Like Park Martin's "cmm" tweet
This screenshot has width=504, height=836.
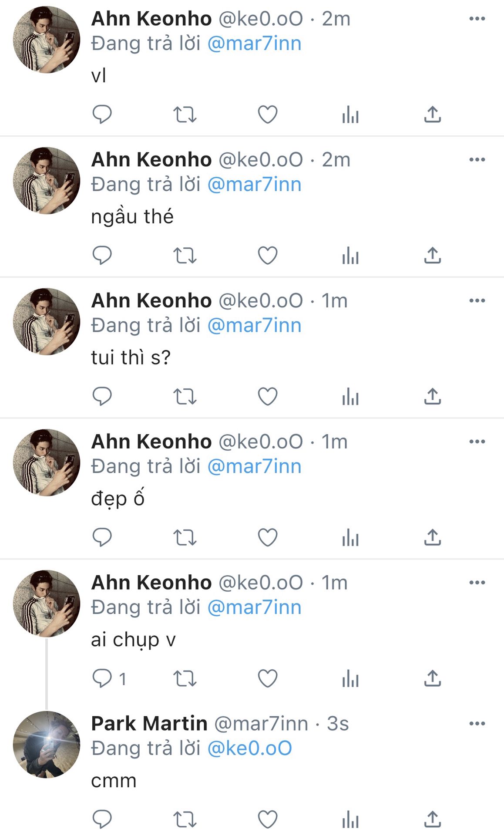coord(268,820)
